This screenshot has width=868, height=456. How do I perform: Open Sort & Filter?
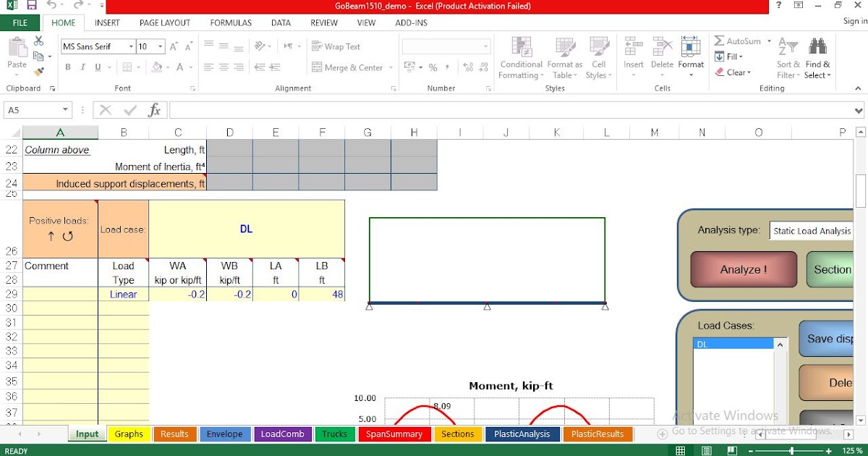click(788, 58)
